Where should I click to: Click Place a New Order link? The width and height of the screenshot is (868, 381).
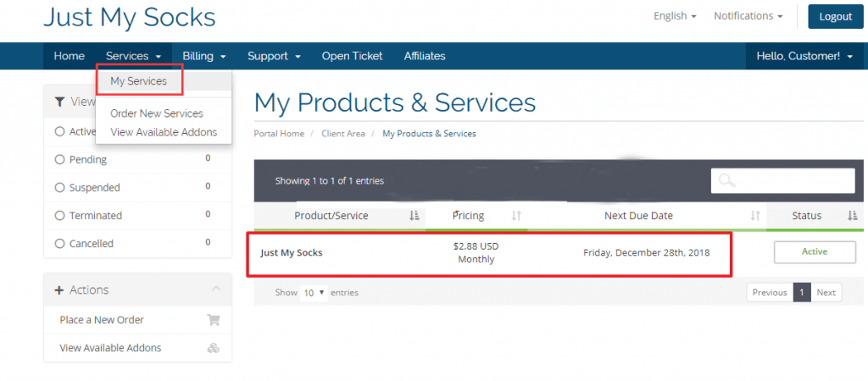(x=102, y=320)
